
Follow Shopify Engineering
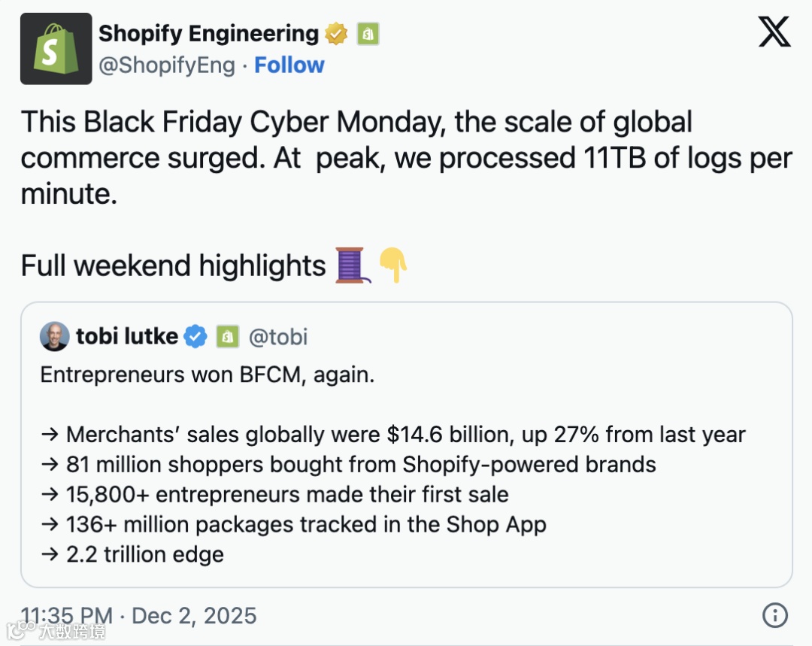click(x=289, y=65)
